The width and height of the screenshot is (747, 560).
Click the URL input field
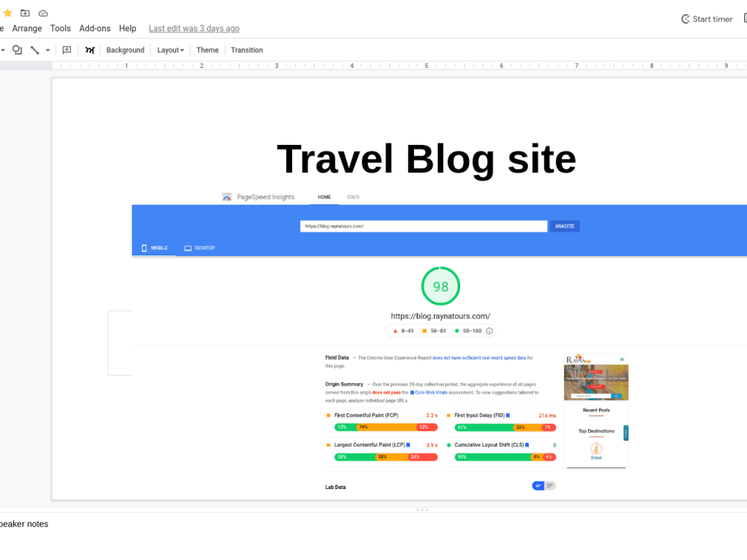pos(424,226)
